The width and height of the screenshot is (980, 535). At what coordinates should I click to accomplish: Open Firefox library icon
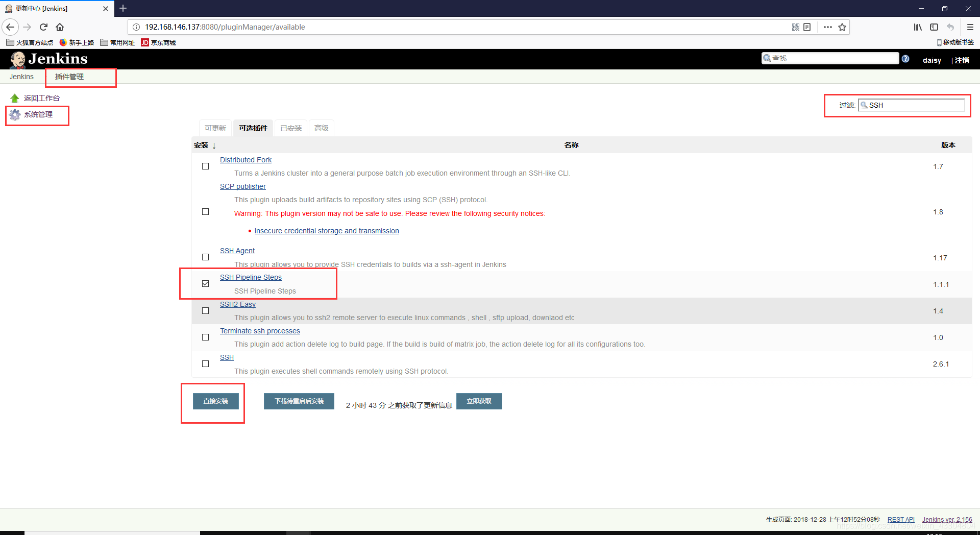coord(918,27)
